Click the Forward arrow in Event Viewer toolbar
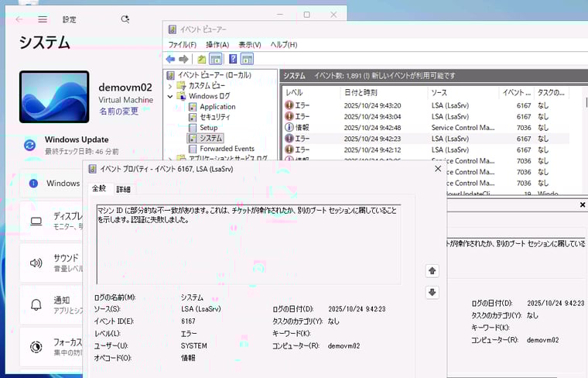The width and height of the screenshot is (588, 378). click(x=183, y=59)
